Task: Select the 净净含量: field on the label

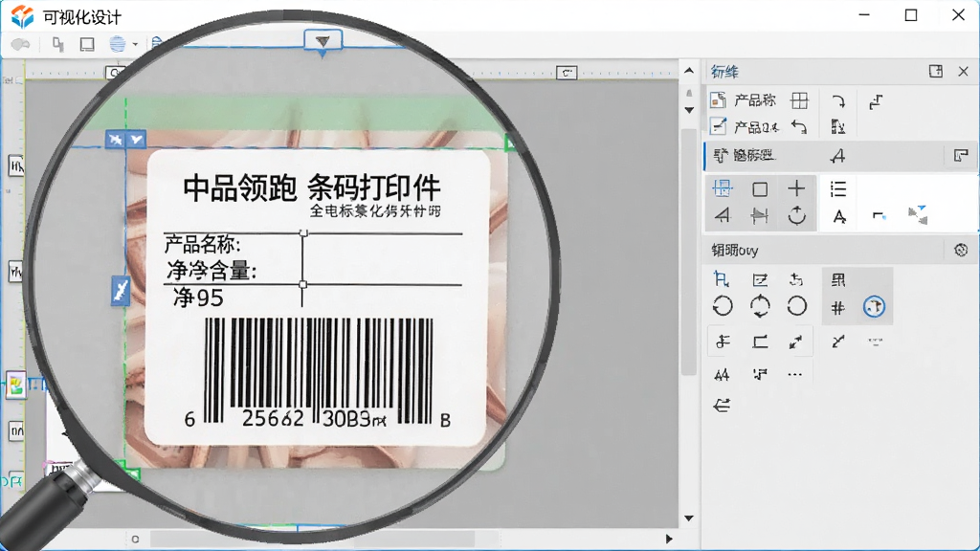Action: (212, 271)
